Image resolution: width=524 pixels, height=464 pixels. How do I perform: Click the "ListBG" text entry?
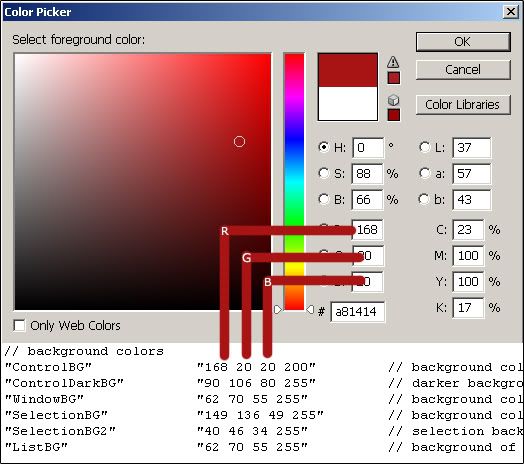[36, 447]
